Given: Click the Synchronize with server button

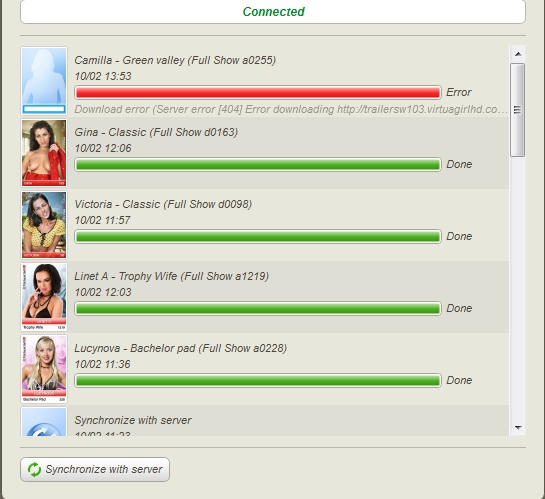Looking at the screenshot, I should [x=95, y=469].
